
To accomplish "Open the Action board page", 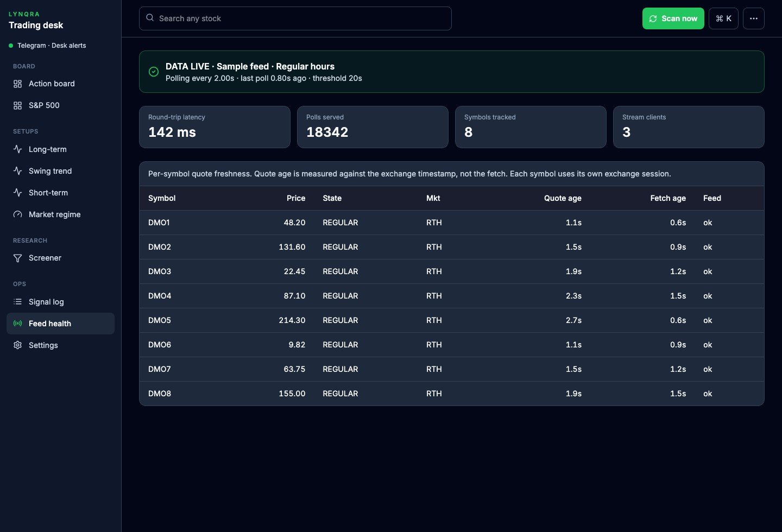I will 60,84.
